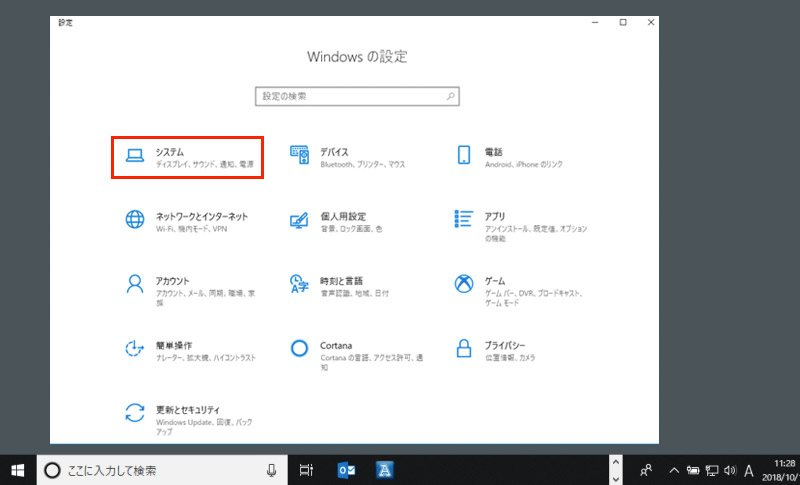Open the プライバシー settings label
This screenshot has width=800, height=485.
[505, 345]
